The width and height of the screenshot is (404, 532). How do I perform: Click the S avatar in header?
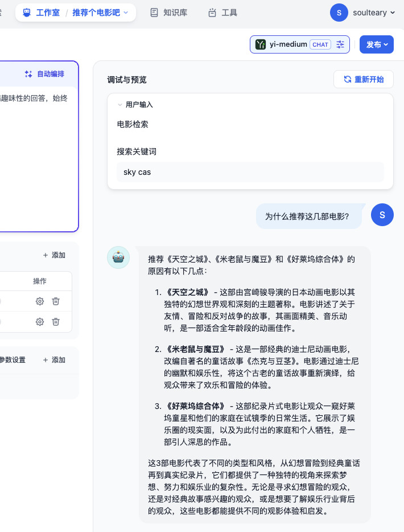(339, 13)
